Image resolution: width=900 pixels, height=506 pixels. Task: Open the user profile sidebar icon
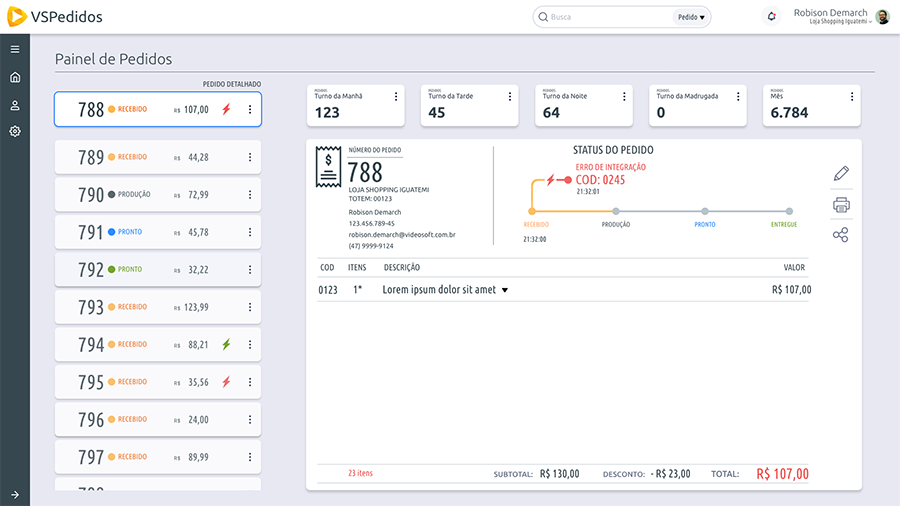[x=15, y=105]
